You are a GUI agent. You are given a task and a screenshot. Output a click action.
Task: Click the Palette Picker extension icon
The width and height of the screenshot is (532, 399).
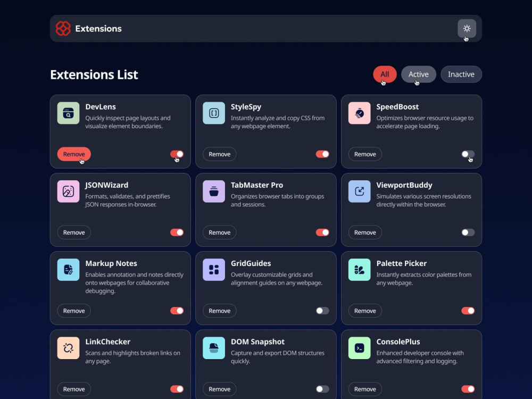pos(359,270)
